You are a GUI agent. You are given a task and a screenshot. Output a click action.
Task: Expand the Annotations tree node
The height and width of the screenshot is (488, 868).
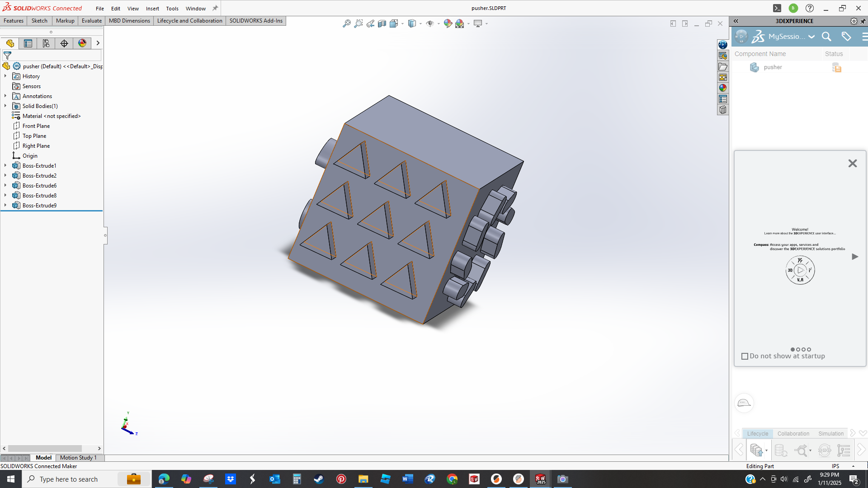pos(5,96)
